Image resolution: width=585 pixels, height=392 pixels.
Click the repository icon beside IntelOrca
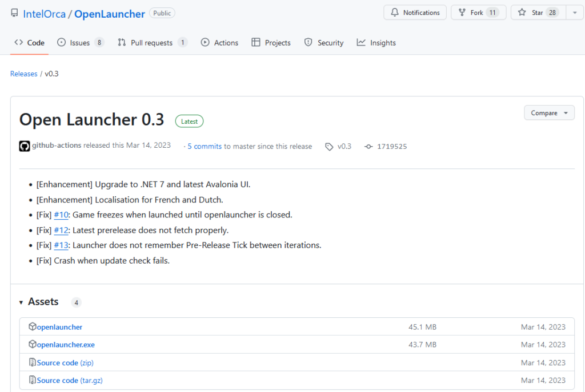(14, 14)
